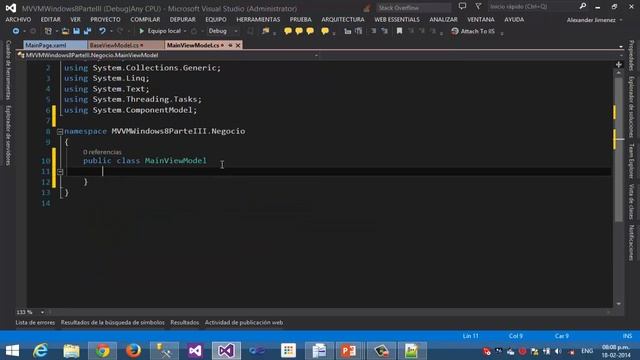640x360 pixels.
Task: Click the Attach To IIS button
Action: [473, 31]
